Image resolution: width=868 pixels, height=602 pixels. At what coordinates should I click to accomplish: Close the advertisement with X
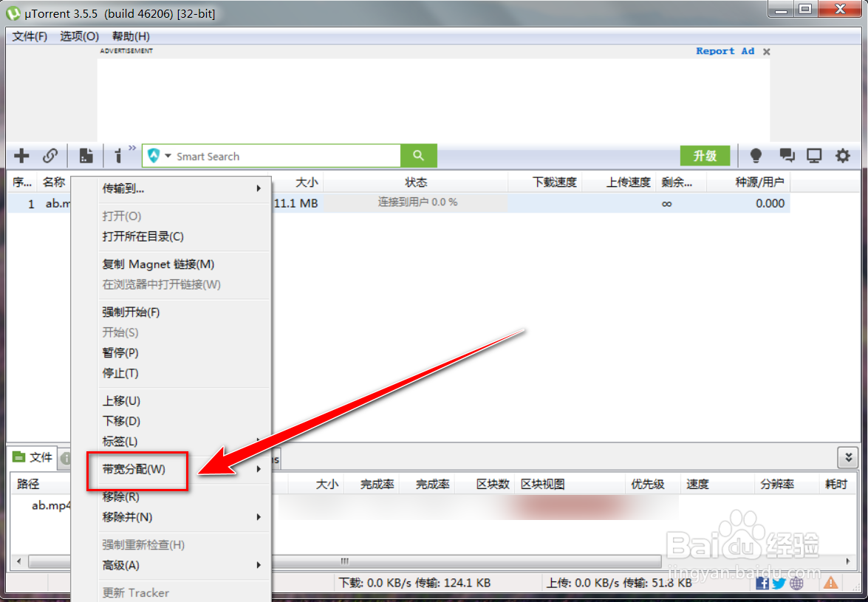click(x=766, y=52)
